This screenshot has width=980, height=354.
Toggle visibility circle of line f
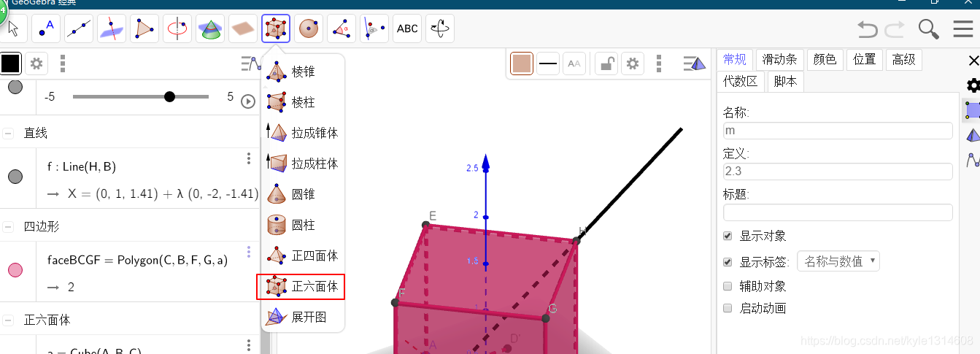pos(15,177)
